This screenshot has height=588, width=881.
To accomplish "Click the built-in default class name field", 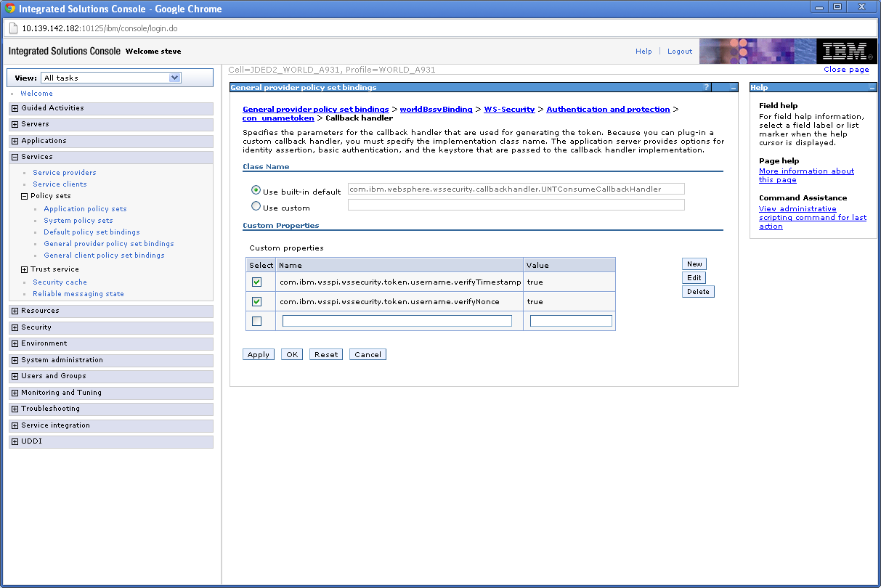I will (x=516, y=189).
